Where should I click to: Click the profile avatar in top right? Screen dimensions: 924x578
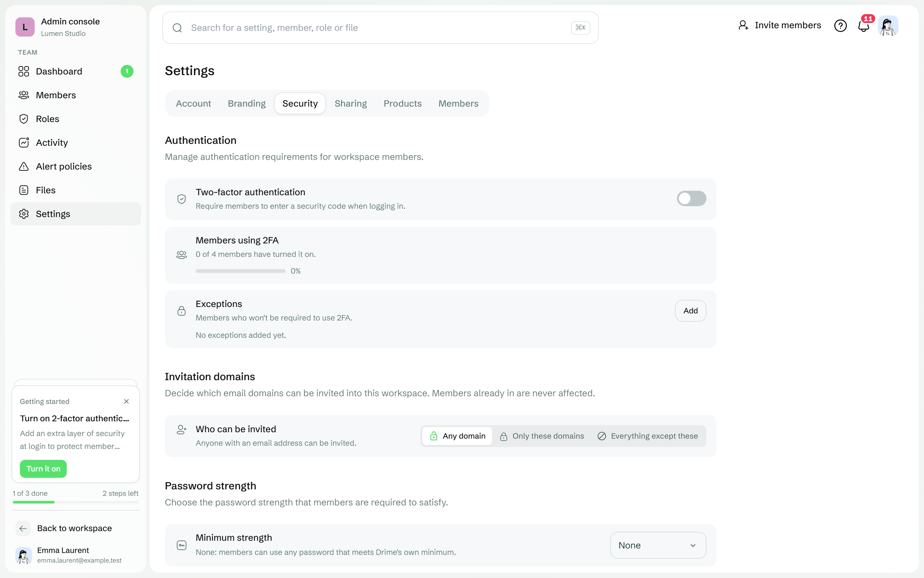(888, 26)
